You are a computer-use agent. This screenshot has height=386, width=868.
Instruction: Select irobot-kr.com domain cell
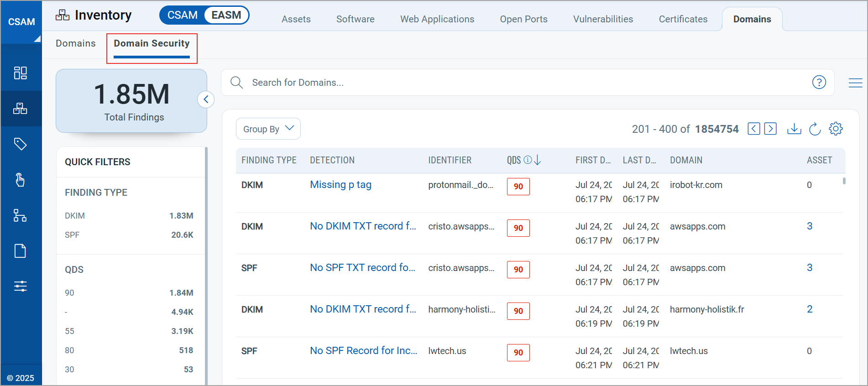click(696, 185)
